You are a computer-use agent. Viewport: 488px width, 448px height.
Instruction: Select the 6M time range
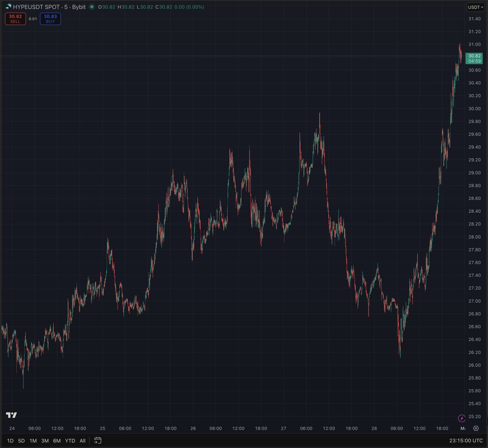coord(57,441)
